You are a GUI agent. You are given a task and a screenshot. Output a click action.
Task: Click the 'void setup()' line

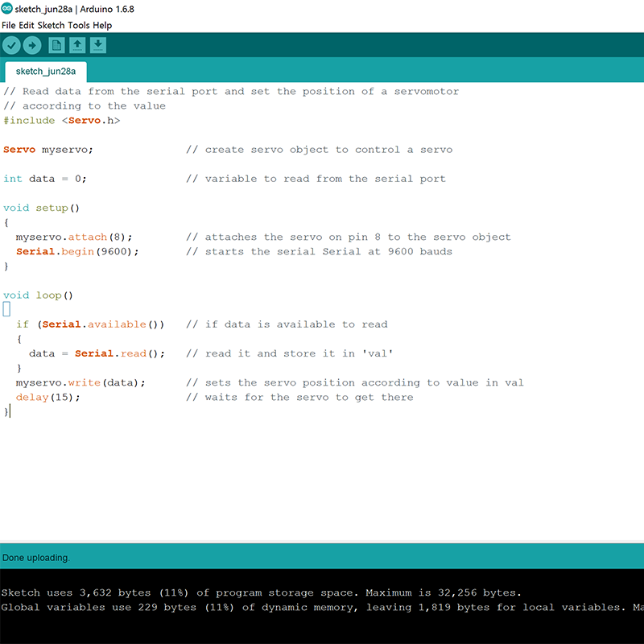(x=41, y=208)
